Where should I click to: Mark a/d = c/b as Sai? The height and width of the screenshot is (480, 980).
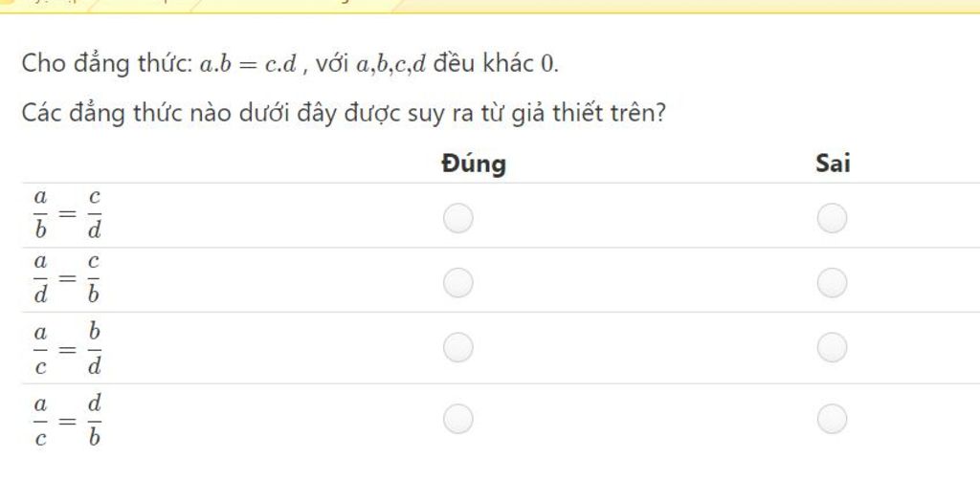pyautogui.click(x=833, y=283)
